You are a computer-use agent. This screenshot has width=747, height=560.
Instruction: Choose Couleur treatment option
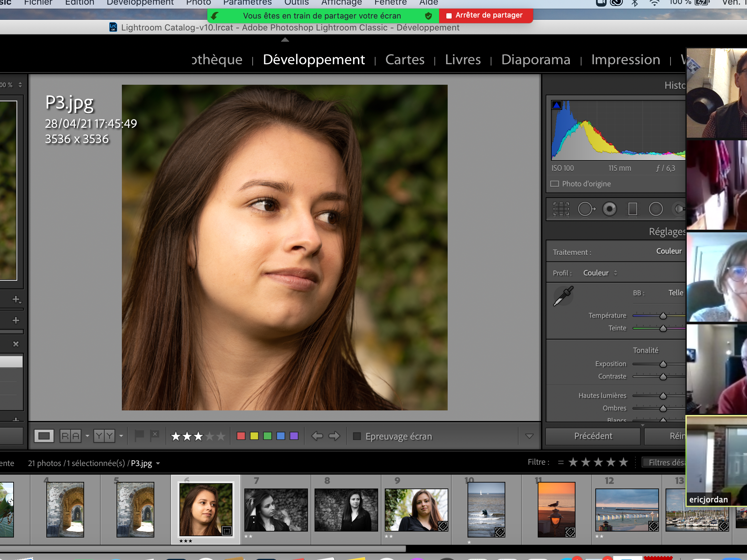(669, 251)
